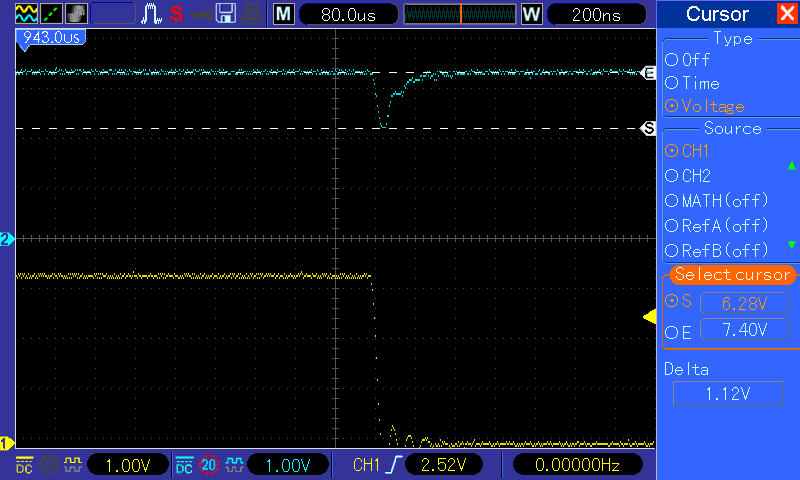Close the Cursor panel with the X
The width and height of the screenshot is (800, 480).
(x=787, y=14)
